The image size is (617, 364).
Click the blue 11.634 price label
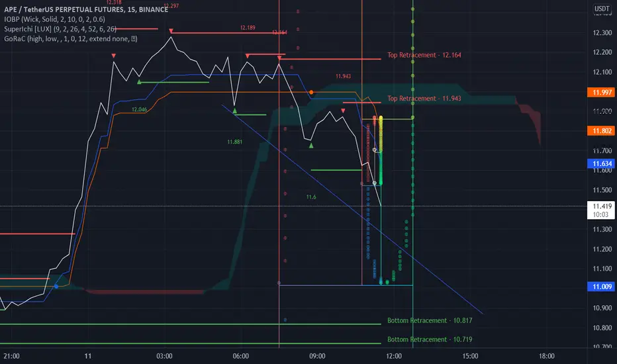(602, 163)
